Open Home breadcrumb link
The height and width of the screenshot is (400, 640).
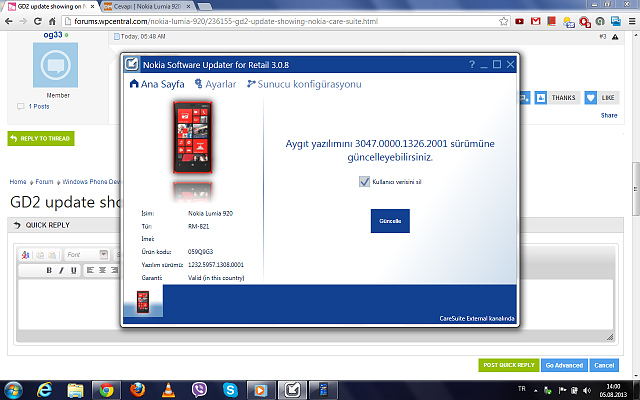pos(18,182)
